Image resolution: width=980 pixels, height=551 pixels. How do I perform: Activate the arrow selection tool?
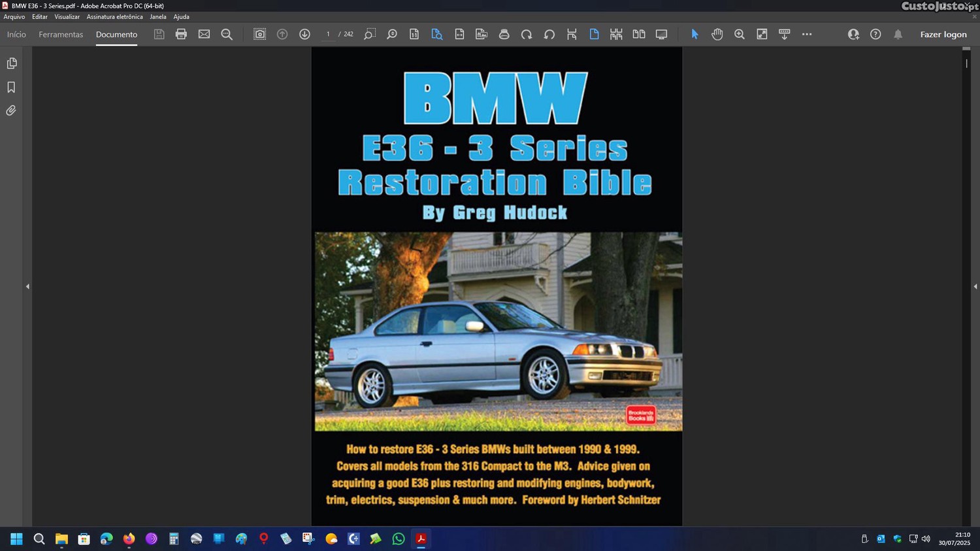pyautogui.click(x=694, y=34)
